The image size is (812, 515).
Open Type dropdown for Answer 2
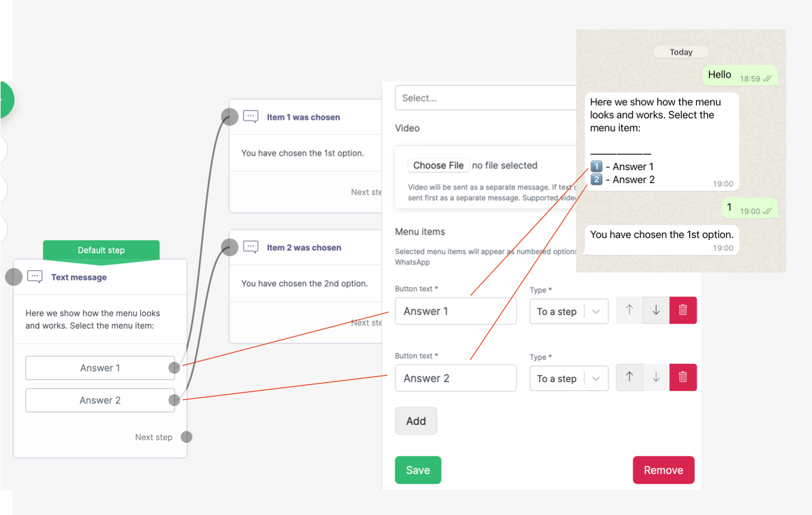tap(569, 378)
